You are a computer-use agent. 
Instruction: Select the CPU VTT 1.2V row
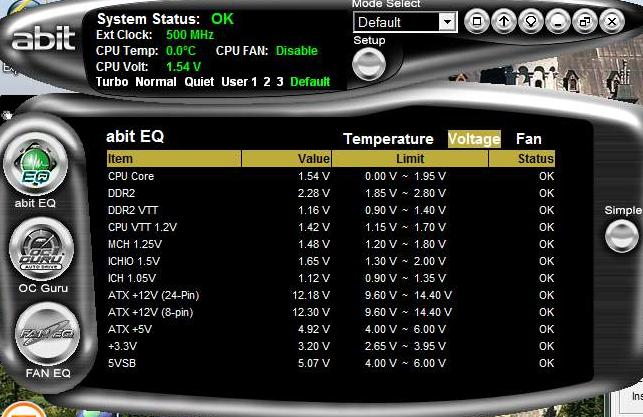click(331, 227)
